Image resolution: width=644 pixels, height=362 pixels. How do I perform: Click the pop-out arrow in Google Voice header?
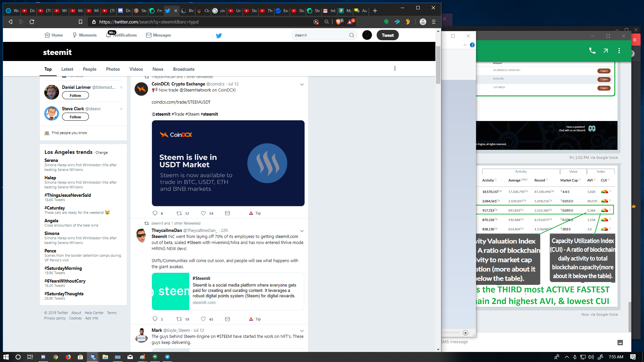coord(606,51)
